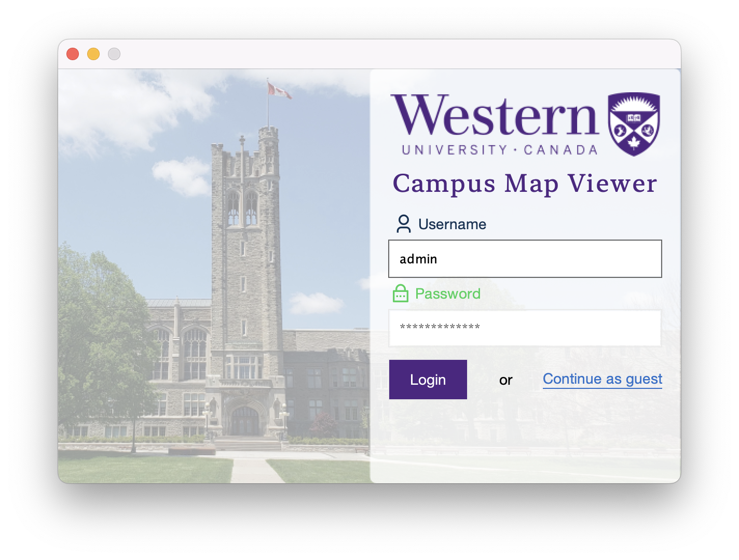Follow the Continue as guest link
The image size is (739, 560).
pos(603,379)
